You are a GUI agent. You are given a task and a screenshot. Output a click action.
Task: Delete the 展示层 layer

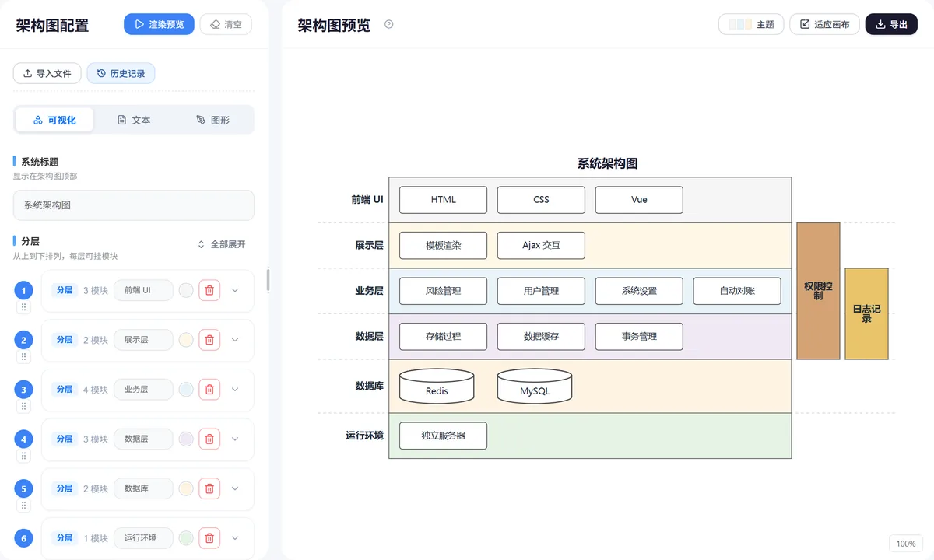209,340
